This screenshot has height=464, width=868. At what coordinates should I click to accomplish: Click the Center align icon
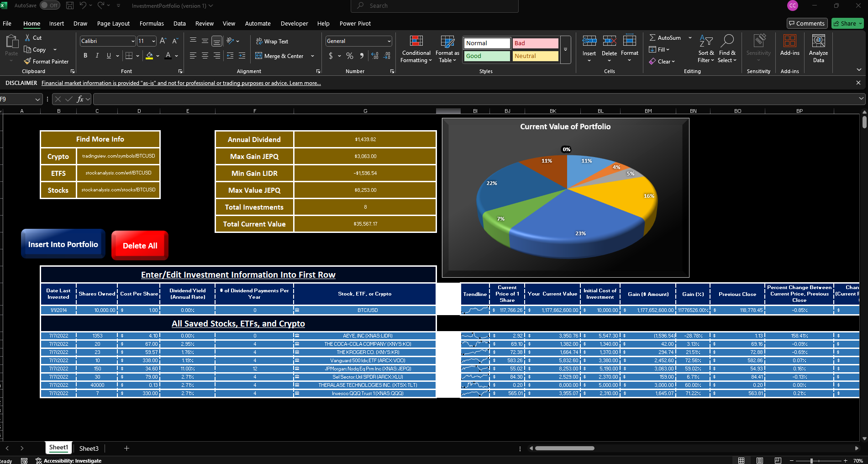tap(205, 55)
